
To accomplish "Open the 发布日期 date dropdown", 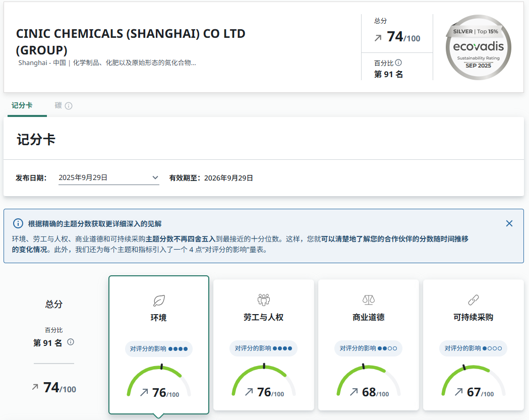I will [x=108, y=178].
